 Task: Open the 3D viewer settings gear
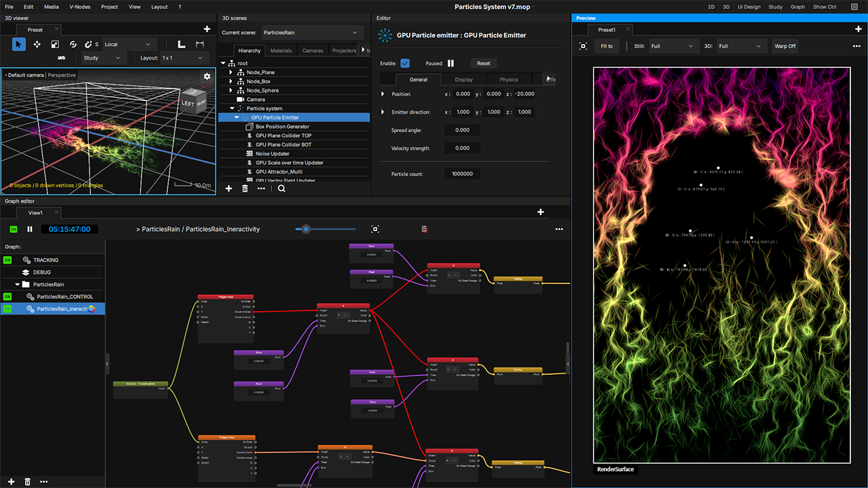207,77
